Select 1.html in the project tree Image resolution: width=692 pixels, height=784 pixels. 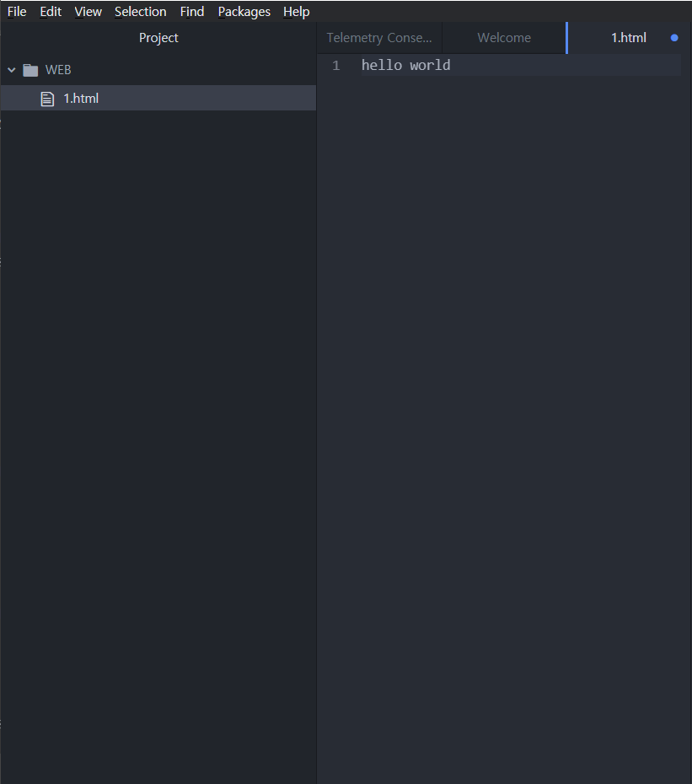click(81, 98)
